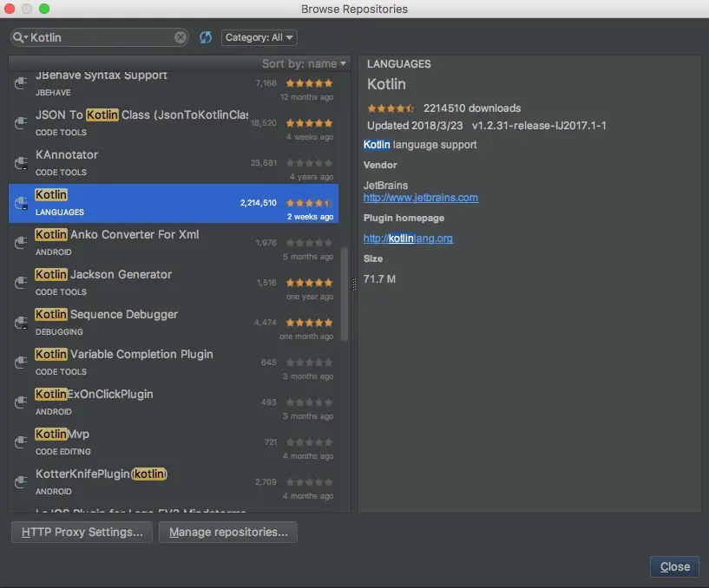Viewport: 709px width, 588px height.
Task: Click the red window close button
Action: (x=10, y=9)
